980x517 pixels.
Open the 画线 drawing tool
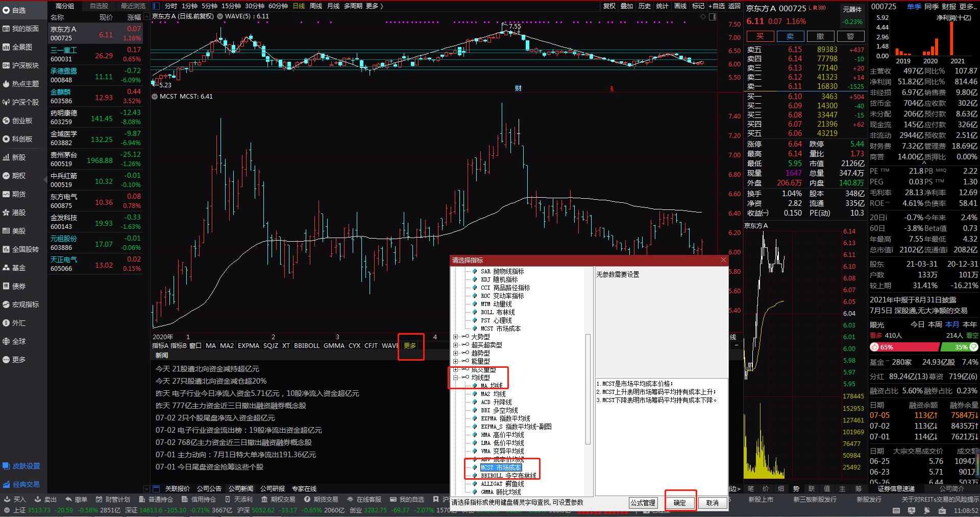tap(680, 7)
